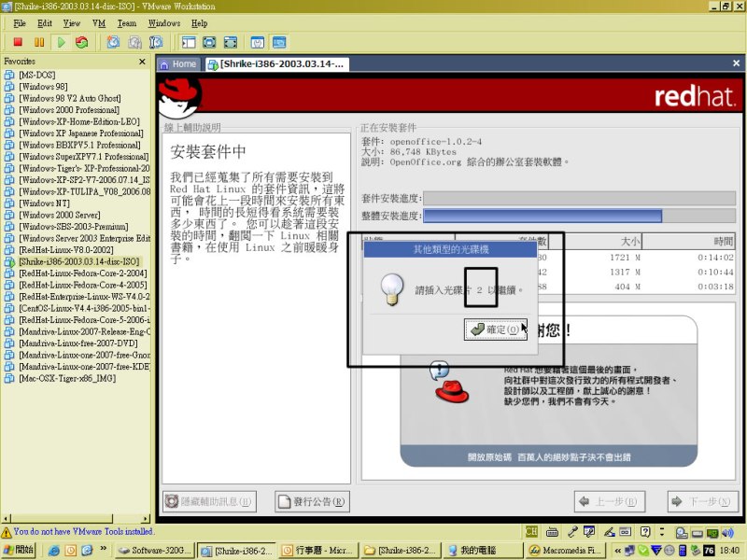Click the 大小 column header

[595, 242]
